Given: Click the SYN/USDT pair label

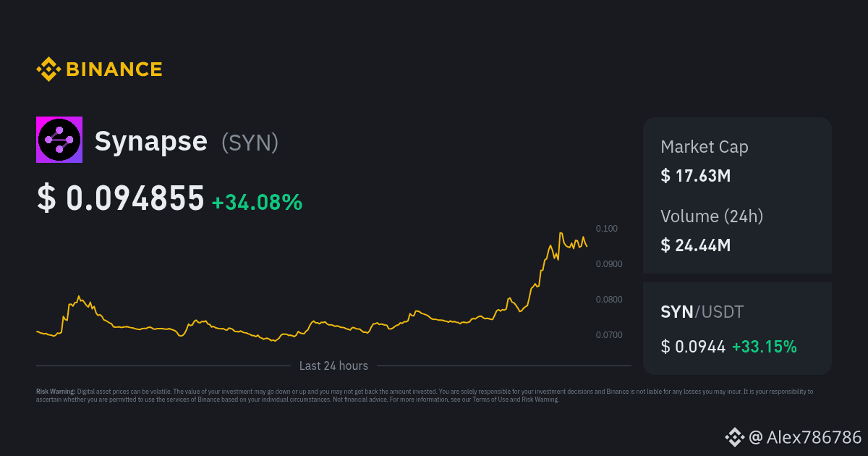Looking at the screenshot, I should pos(702,313).
